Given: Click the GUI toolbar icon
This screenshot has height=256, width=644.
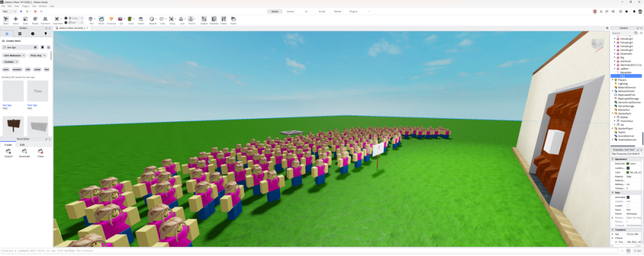Looking at the screenshot, I should click(121, 20).
